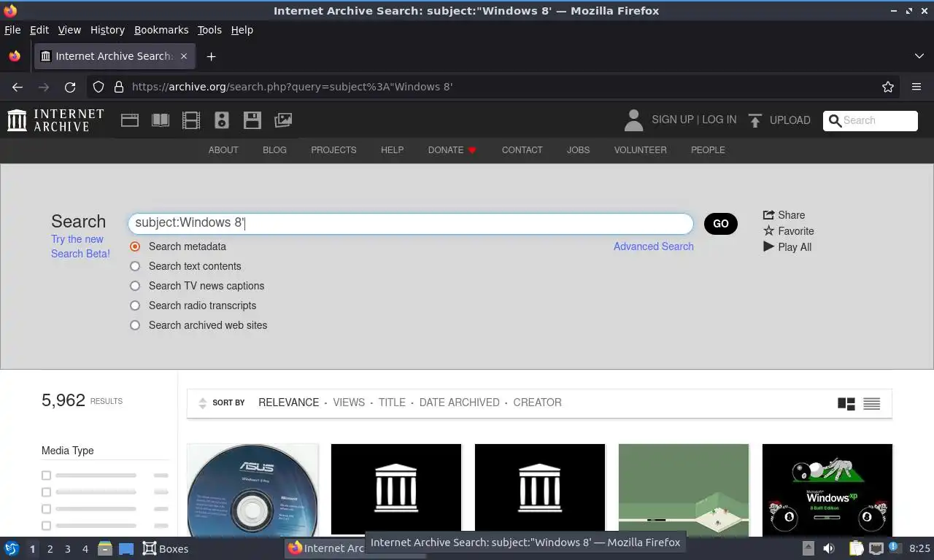Open a new tab with plus button
This screenshot has width=934, height=560.
point(211,56)
